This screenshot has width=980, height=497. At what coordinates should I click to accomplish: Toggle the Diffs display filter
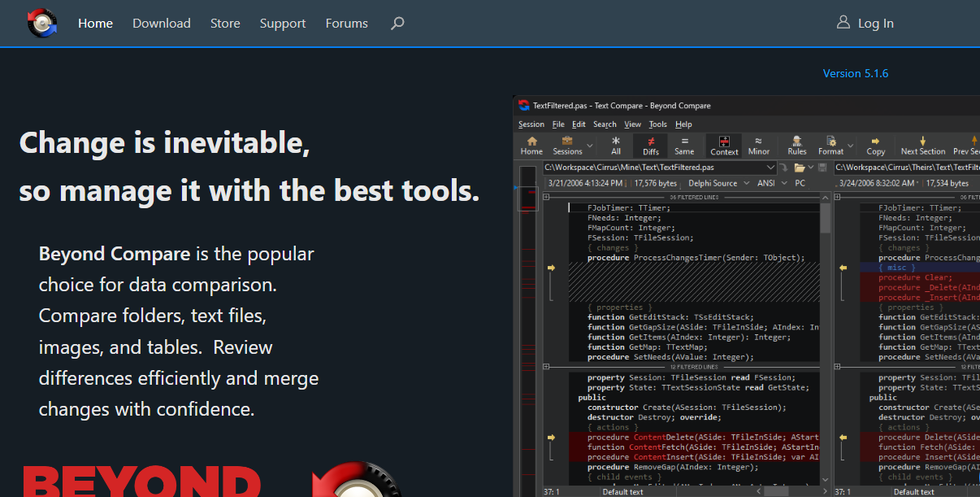651,146
